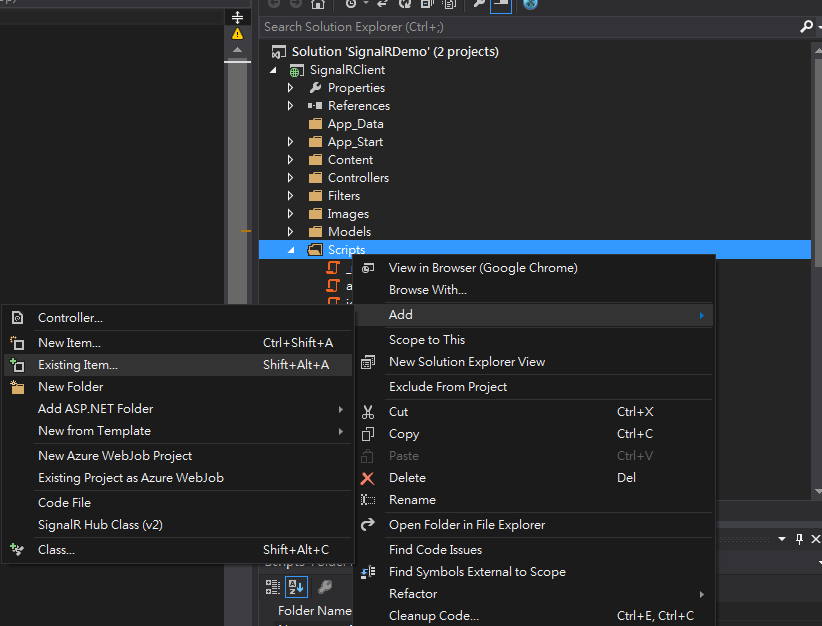Click the Properties panel pin icon
Viewport: 822px width, 626px height.
799,539
